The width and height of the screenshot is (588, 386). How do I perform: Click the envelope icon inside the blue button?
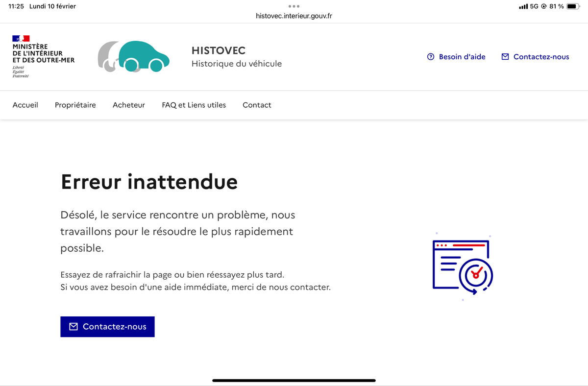pyautogui.click(x=73, y=327)
